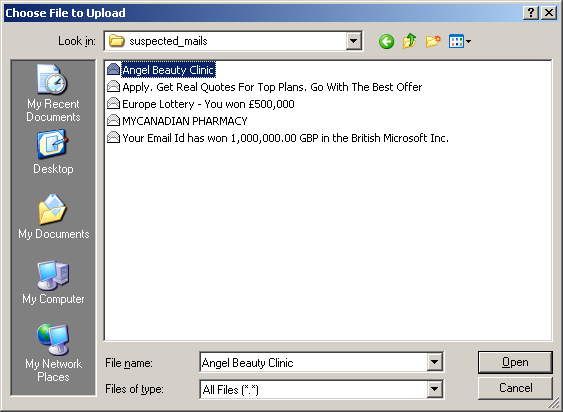Image resolution: width=563 pixels, height=412 pixels.
Task: Open My Recent Documents in places bar
Action: [53, 93]
